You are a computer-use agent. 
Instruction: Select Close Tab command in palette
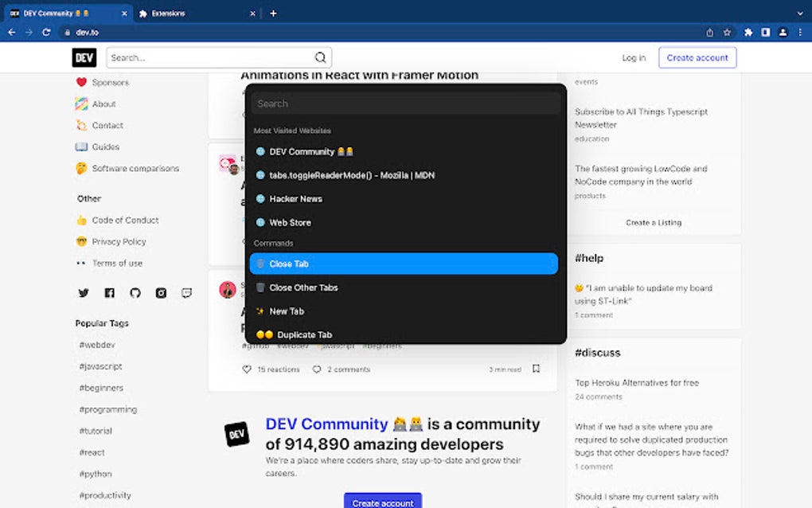404,264
